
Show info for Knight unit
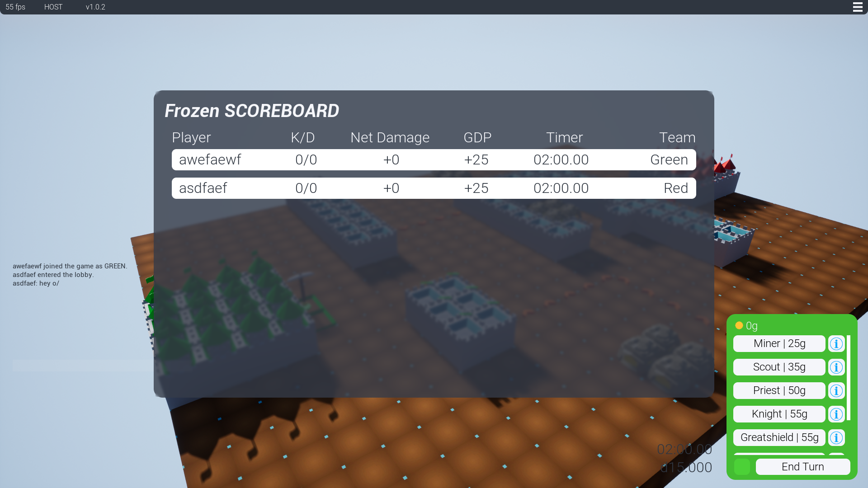click(x=836, y=414)
